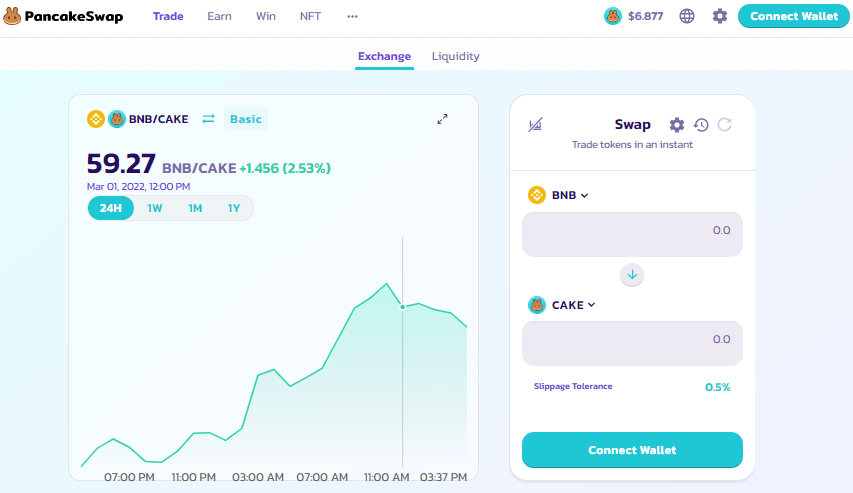Click the CAKE price $6.877

645,16
